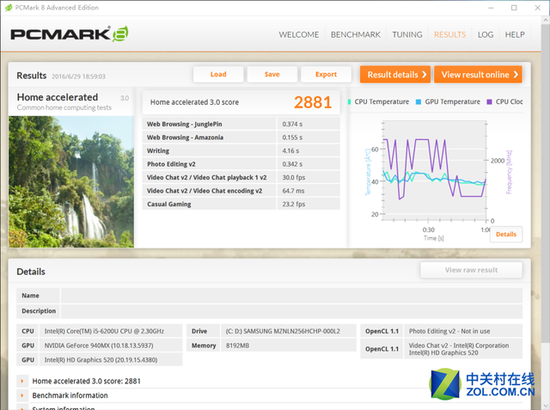Select Video Chat encoding v2 row

click(x=241, y=190)
